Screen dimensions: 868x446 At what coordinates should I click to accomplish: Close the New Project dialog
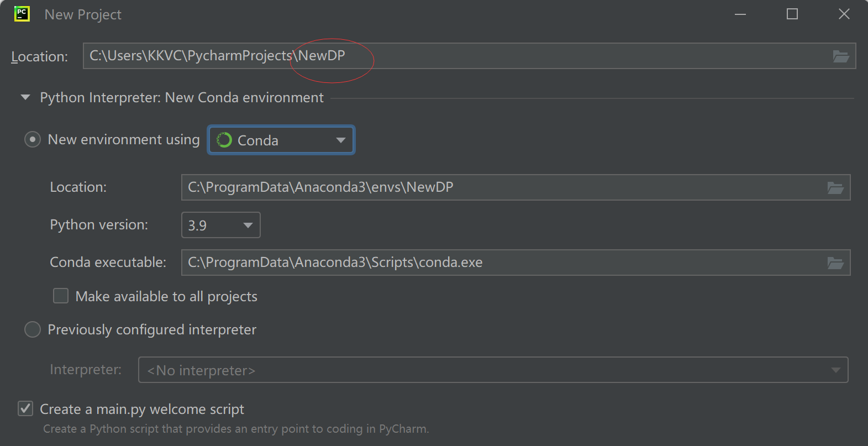coord(844,14)
